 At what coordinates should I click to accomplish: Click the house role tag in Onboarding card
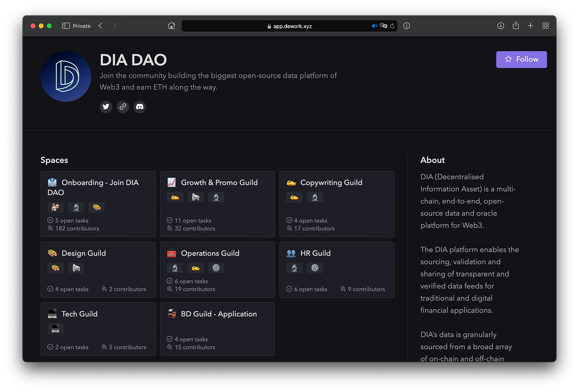coord(55,207)
